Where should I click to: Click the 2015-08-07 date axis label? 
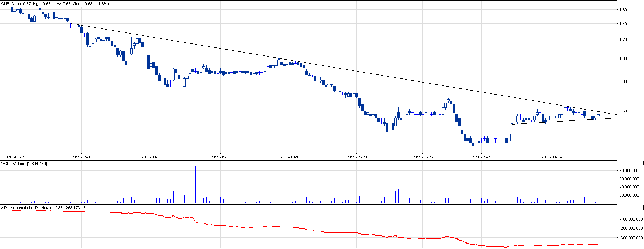[x=151, y=157]
